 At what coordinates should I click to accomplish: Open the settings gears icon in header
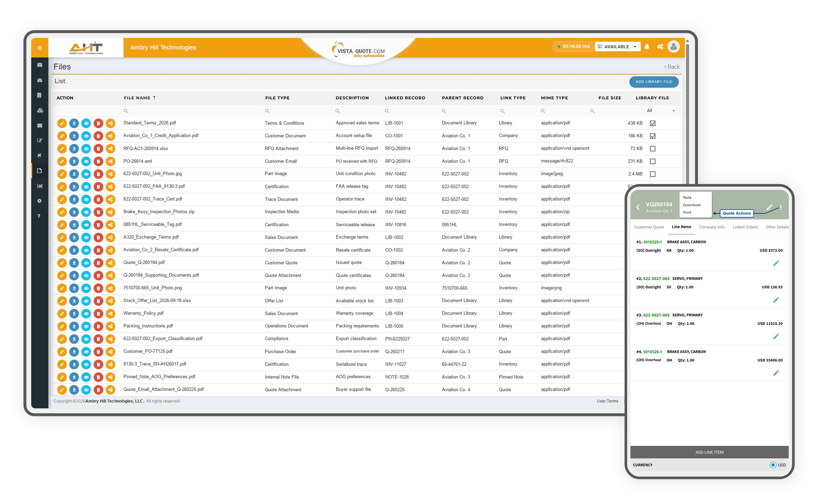point(660,47)
